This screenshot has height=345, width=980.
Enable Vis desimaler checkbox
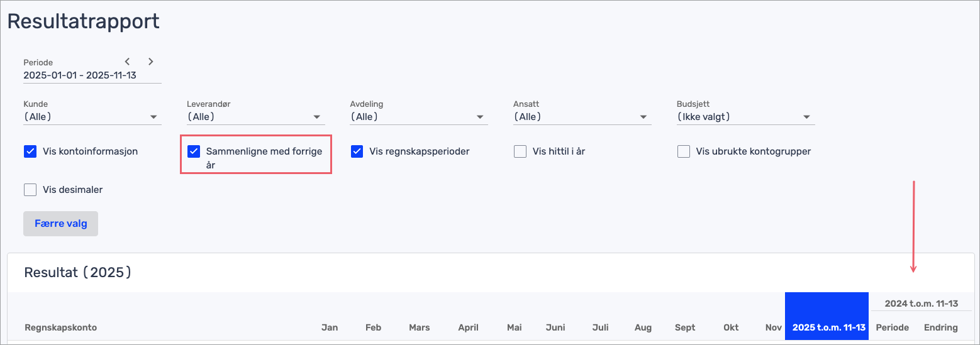(30, 190)
